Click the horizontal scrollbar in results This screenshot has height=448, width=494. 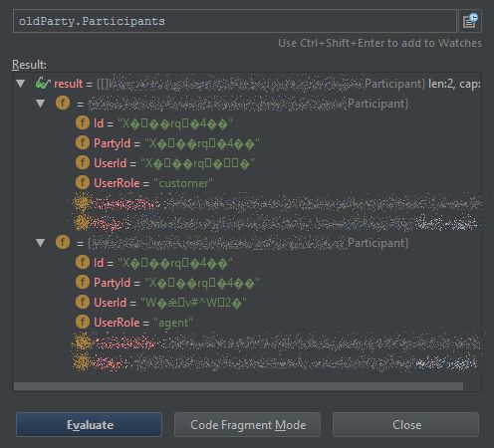coord(238,386)
